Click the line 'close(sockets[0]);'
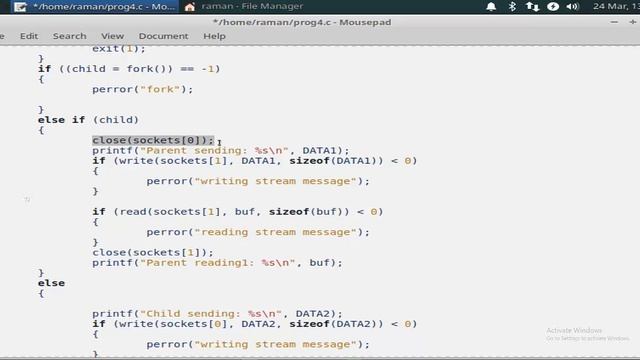 [153, 140]
